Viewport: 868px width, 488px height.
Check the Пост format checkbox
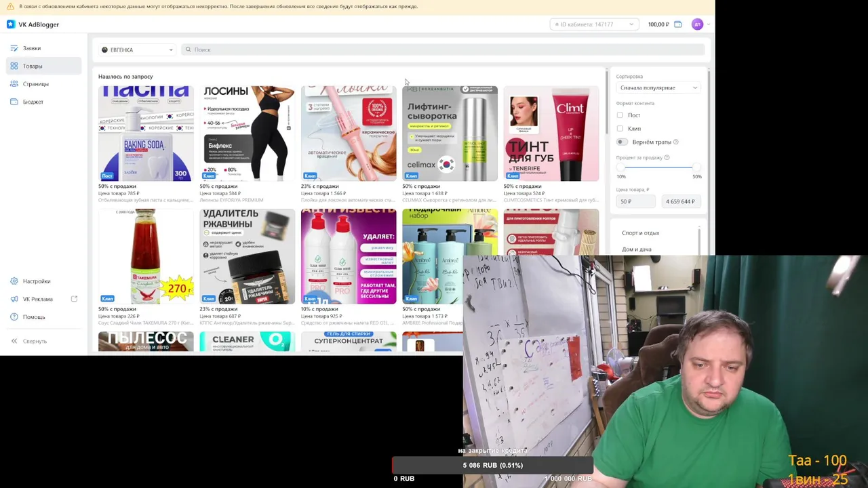click(x=620, y=115)
